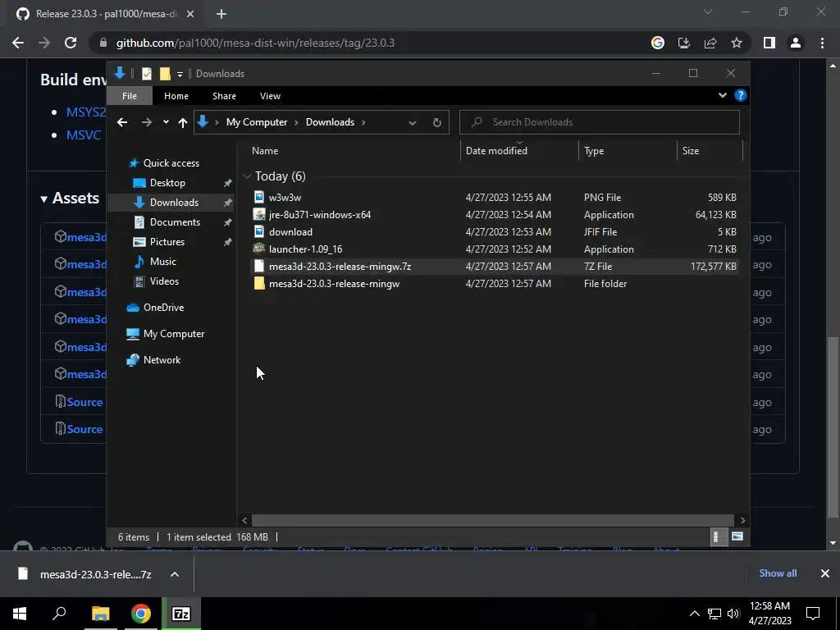Collapse the Today (6) group
Viewport: 840px width, 630px height.
(x=247, y=176)
